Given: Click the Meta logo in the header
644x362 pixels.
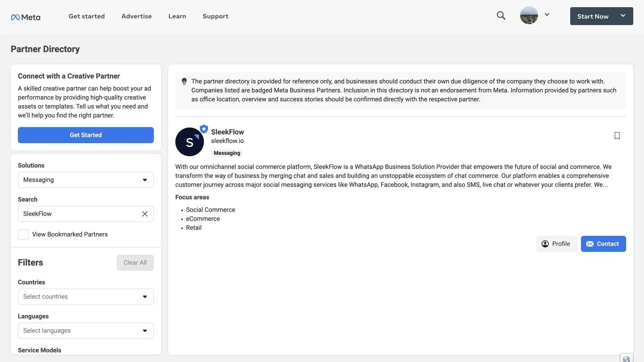Looking at the screenshot, I should (x=25, y=17).
